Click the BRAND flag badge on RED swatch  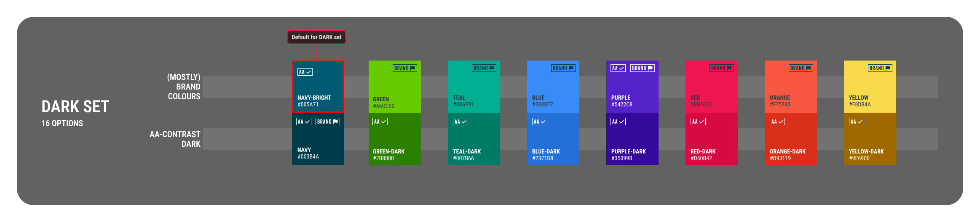coord(721,68)
